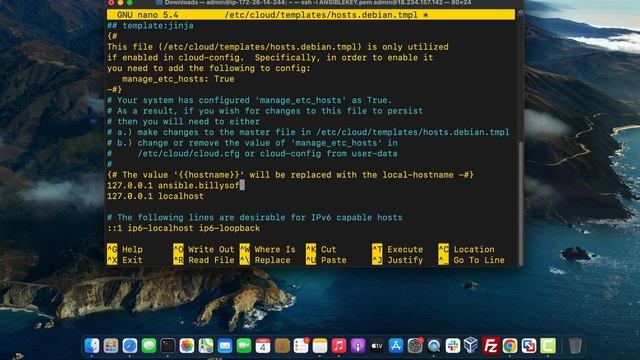Click the '^C Location' shortcut label

(x=466, y=249)
